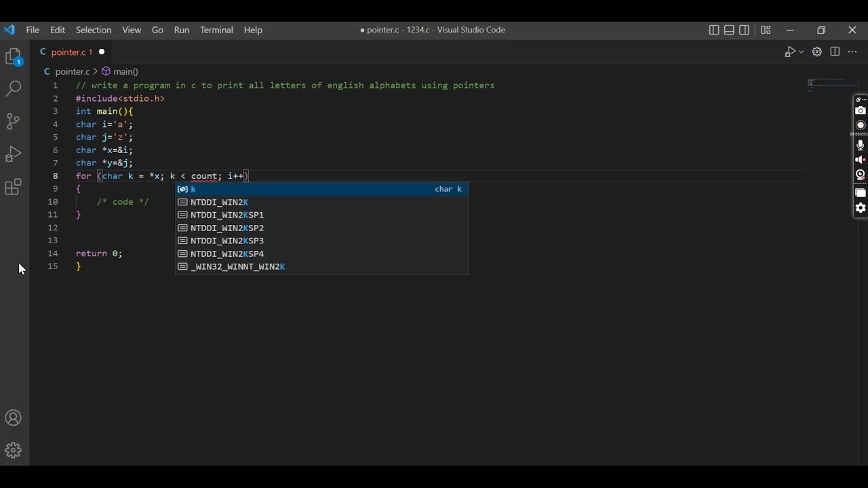Open More Actions ellipsis in editor toolbar
Viewport: 868px width, 488px height.
[853, 52]
